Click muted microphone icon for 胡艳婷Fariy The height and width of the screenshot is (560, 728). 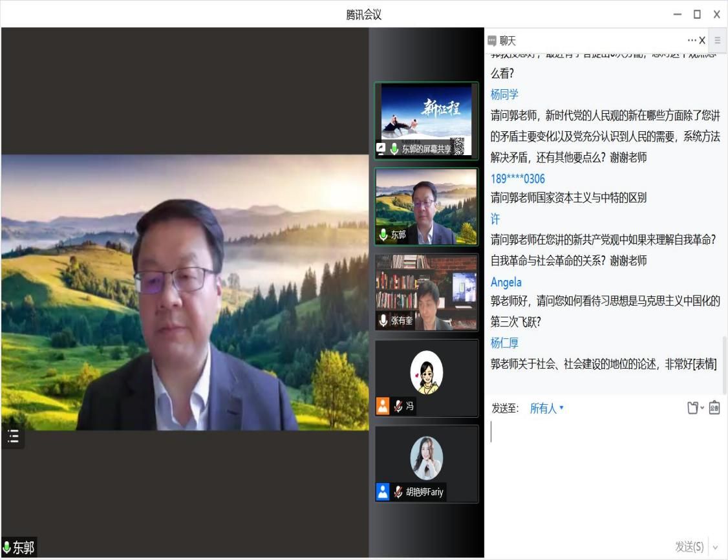pyautogui.click(x=398, y=492)
